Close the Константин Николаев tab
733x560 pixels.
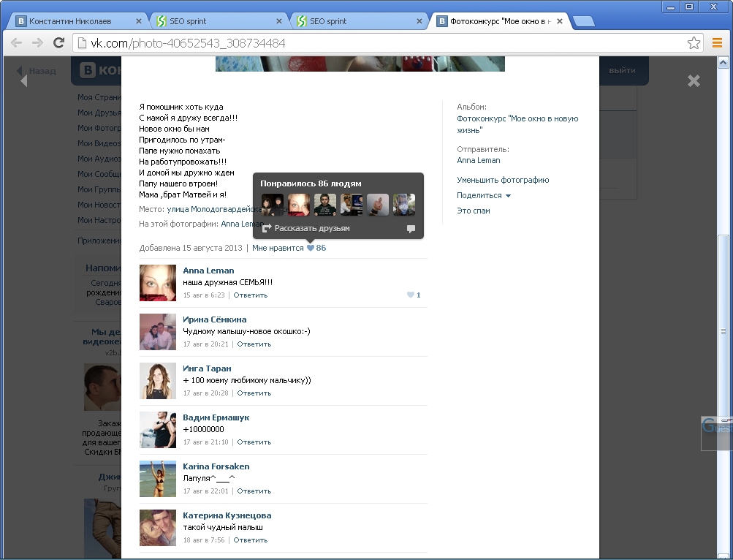click(x=138, y=21)
